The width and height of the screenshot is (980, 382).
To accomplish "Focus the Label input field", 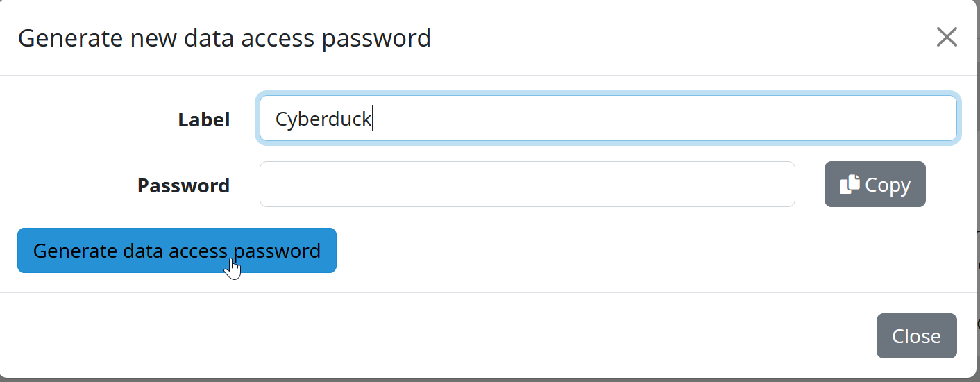I will pos(607,119).
